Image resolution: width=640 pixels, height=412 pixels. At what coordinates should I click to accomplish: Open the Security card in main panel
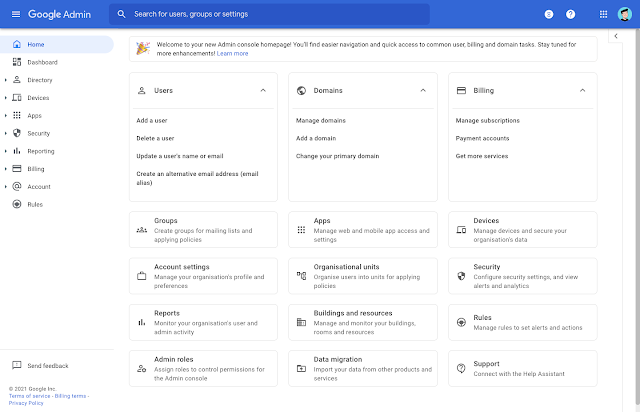click(x=522, y=276)
